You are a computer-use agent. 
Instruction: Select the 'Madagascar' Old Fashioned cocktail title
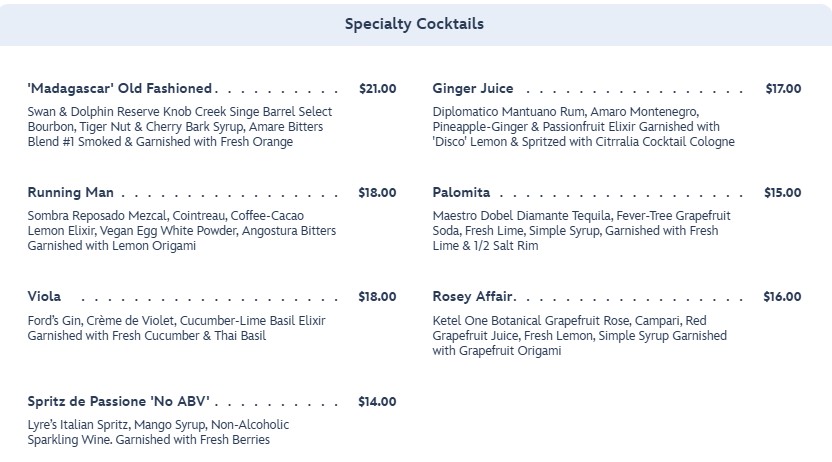coord(120,88)
